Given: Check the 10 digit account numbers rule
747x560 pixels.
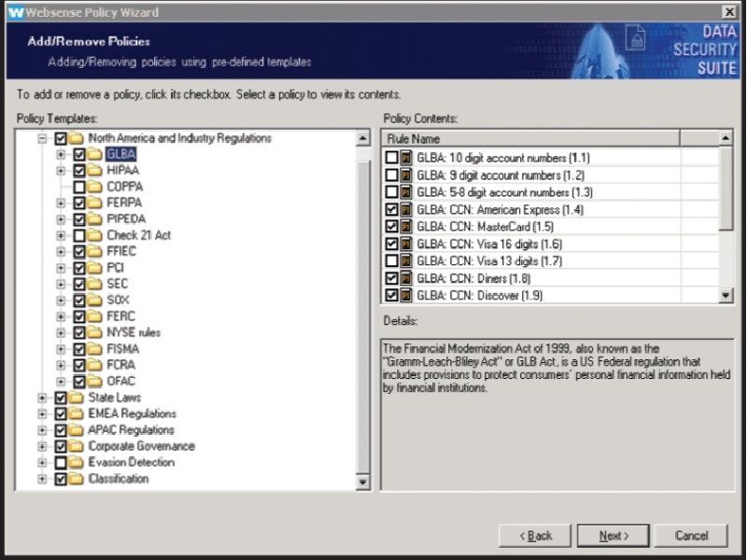Looking at the screenshot, I should tap(391, 158).
